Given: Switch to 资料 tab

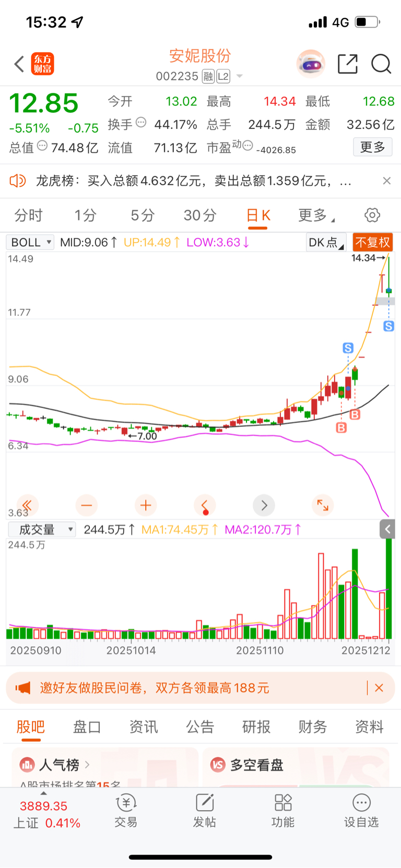Looking at the screenshot, I should [x=369, y=727].
